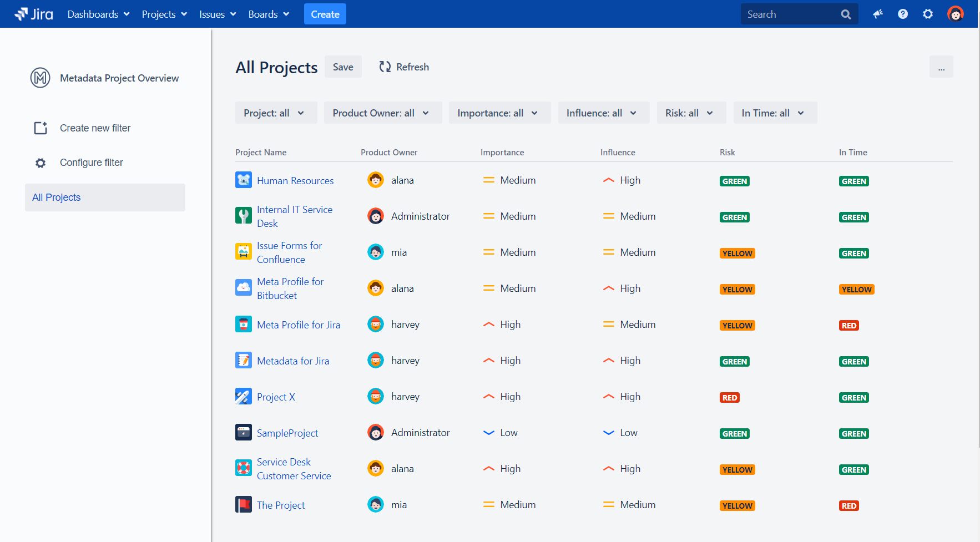Click the Configure filter label
Viewport: 980px width, 542px height.
[x=92, y=163]
